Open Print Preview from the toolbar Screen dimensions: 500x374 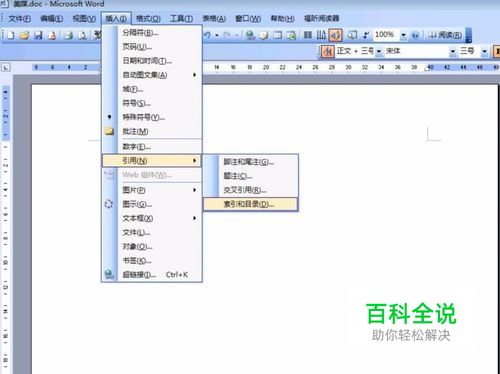coord(82,35)
